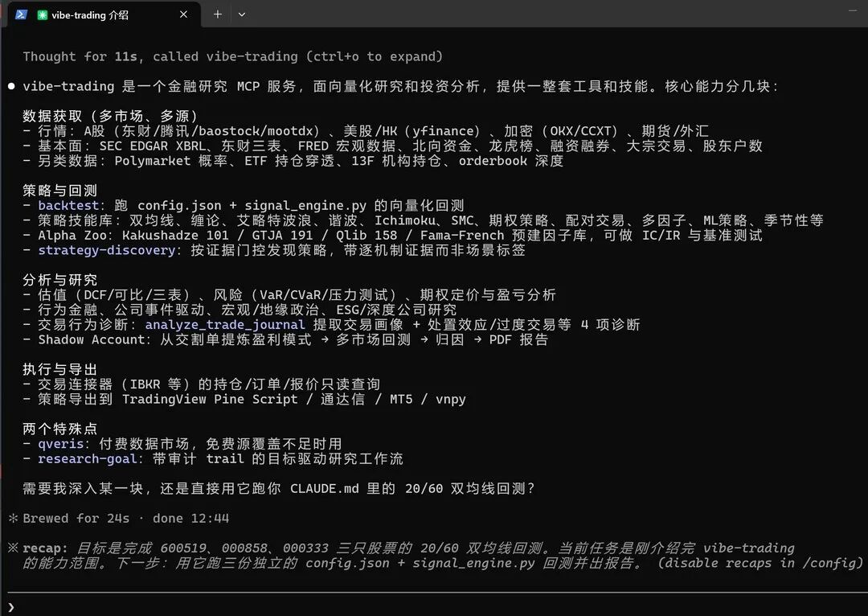Click the 'Brewed for 24s · done 12:44' status
Viewport: 868px width, 616px height.
tap(125, 519)
